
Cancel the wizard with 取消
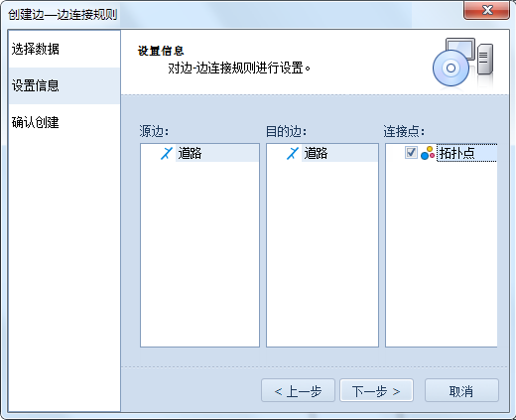click(x=461, y=391)
